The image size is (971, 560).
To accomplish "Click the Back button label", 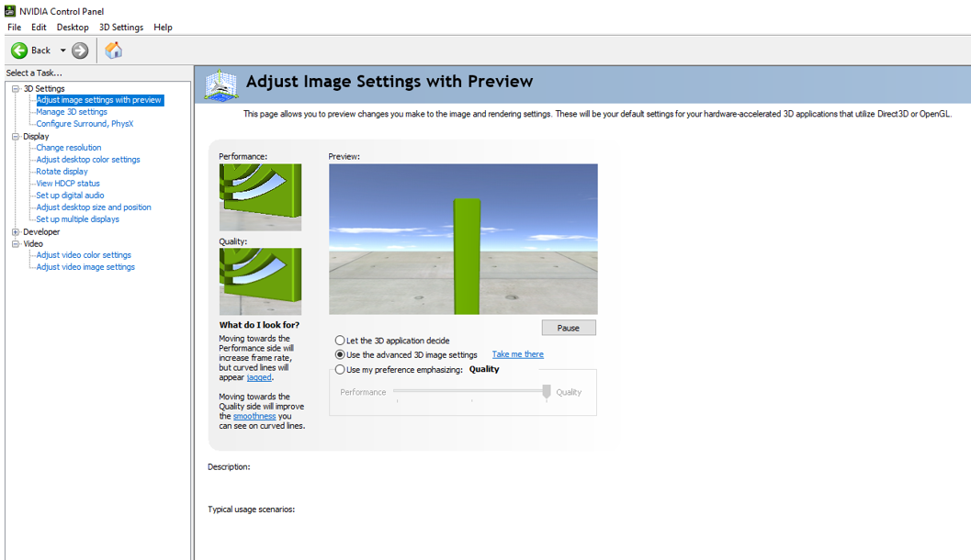I will pos(40,50).
